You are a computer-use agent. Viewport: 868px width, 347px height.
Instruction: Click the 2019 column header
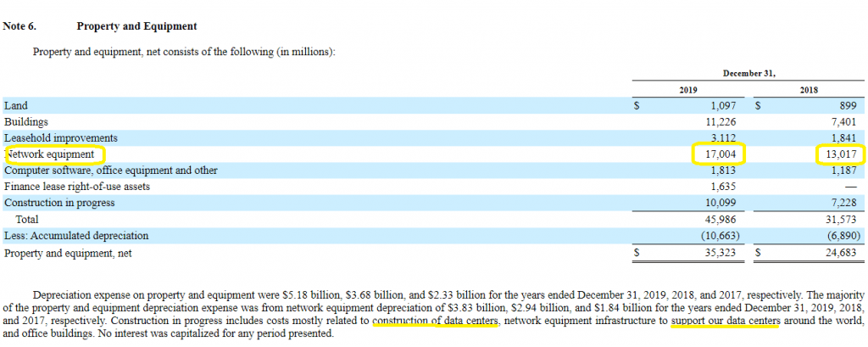688,90
